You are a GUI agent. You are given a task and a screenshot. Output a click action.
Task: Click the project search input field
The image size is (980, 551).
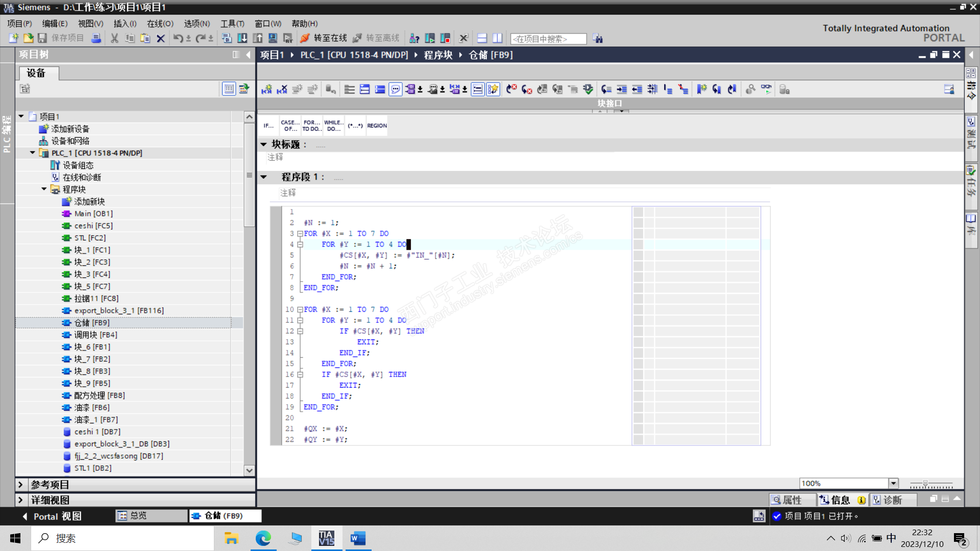(548, 39)
